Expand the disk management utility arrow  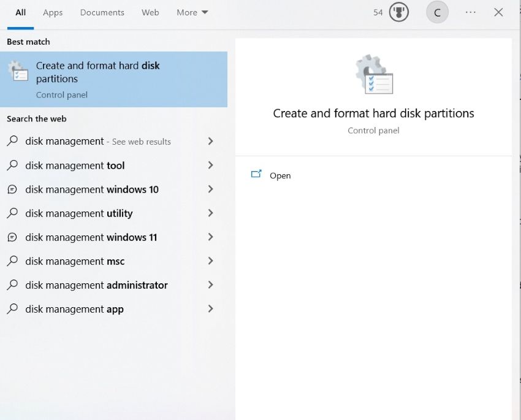[210, 213]
